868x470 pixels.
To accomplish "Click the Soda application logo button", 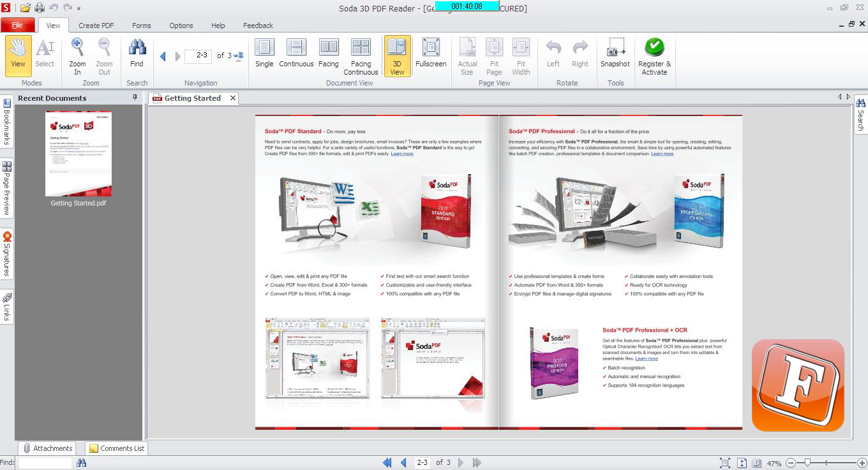I will [x=6, y=8].
